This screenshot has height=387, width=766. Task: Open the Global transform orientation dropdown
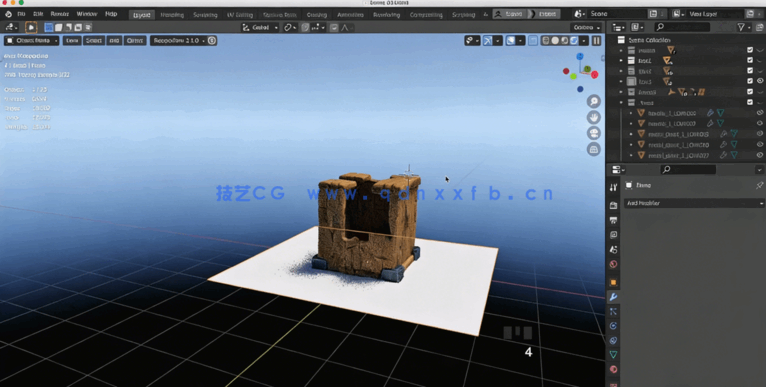coord(260,27)
